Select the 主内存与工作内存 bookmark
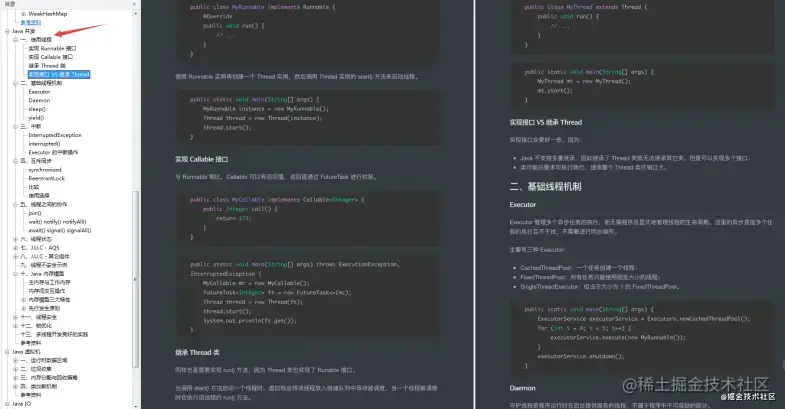The height and width of the screenshot is (409, 785). (49, 283)
